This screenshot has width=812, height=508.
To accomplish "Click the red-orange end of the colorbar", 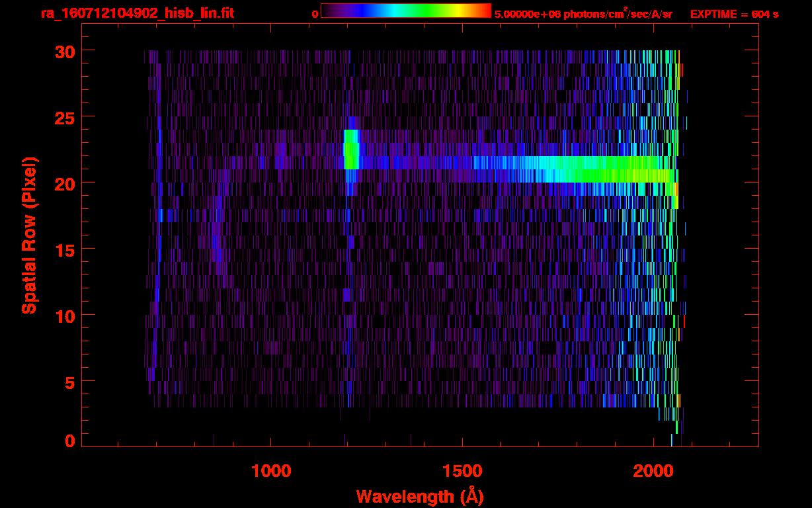I will [483, 11].
